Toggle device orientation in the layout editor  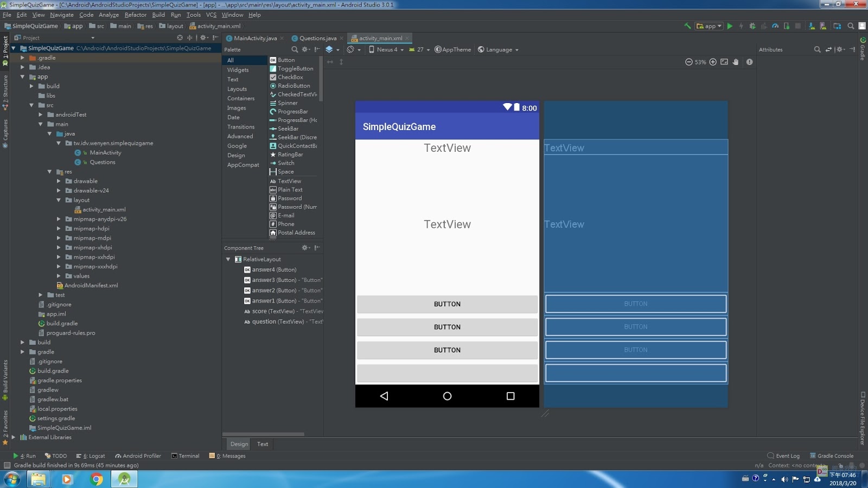[352, 50]
